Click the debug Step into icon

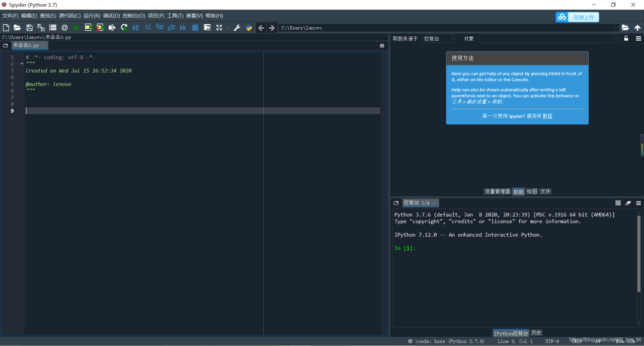[x=159, y=27]
